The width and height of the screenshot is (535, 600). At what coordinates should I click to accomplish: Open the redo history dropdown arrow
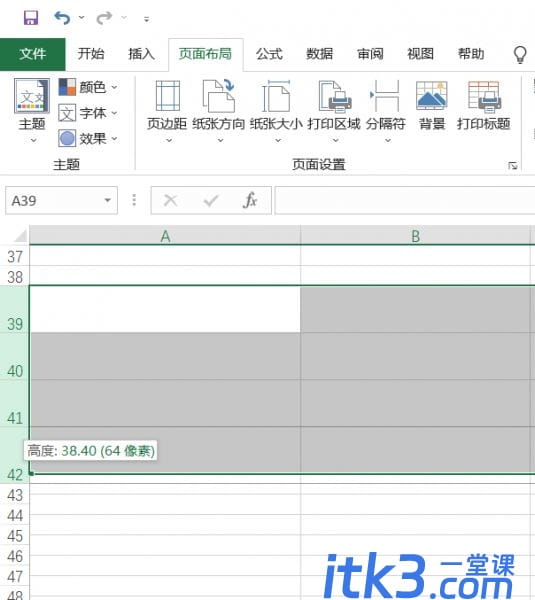124,18
